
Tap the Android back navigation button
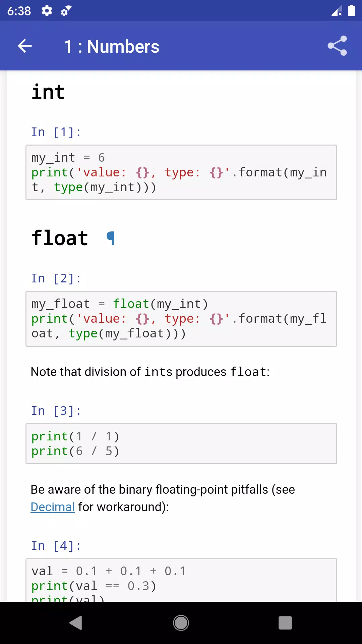[x=76, y=623]
